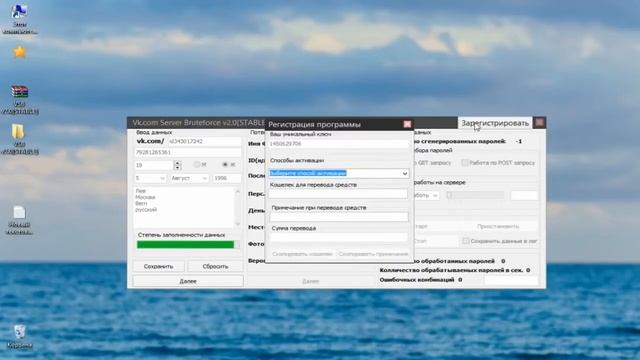Click the white field beside the server slider
This screenshot has width=640, height=360.
click(x=524, y=196)
